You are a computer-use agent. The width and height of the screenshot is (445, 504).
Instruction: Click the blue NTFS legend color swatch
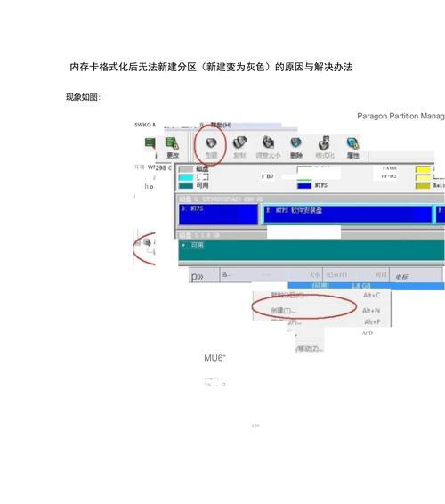304,185
